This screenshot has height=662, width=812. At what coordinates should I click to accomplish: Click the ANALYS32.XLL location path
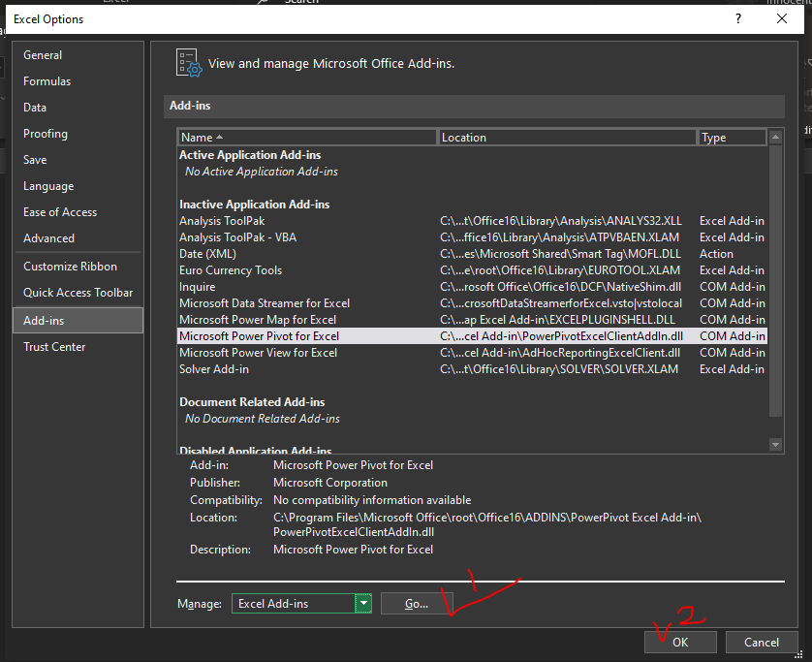pyautogui.click(x=561, y=221)
